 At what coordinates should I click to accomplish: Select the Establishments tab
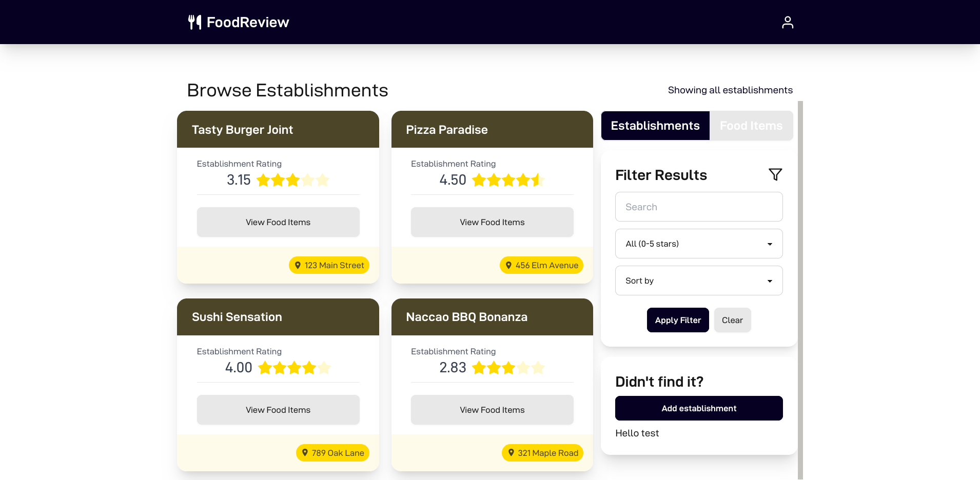(x=655, y=126)
